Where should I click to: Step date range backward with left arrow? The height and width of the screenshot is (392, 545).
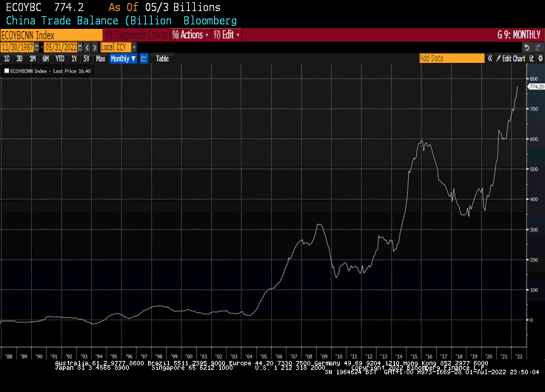pyautogui.click(x=87, y=47)
